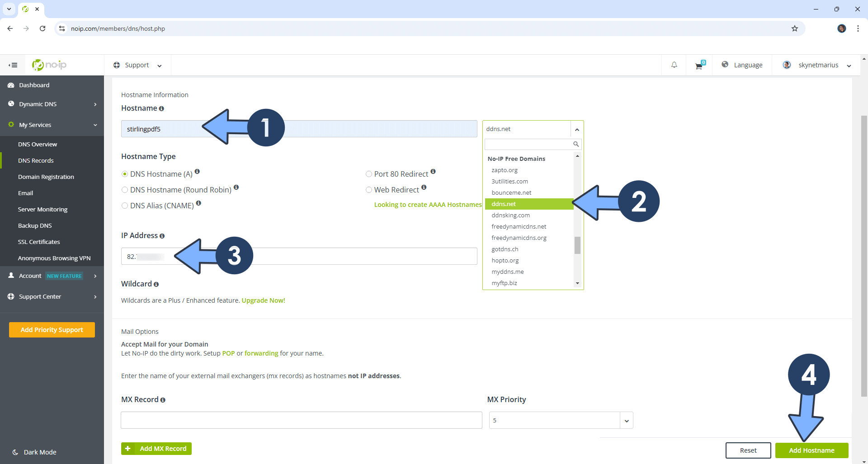Click the DNS Alias (CNAME) info icon
The width and height of the screenshot is (868, 464).
(198, 203)
